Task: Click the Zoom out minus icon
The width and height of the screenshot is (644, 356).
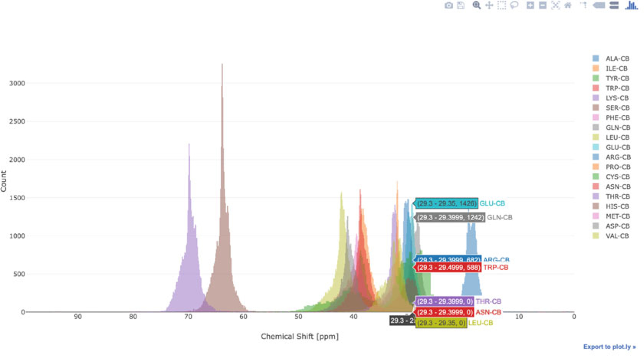Action: tap(543, 5)
